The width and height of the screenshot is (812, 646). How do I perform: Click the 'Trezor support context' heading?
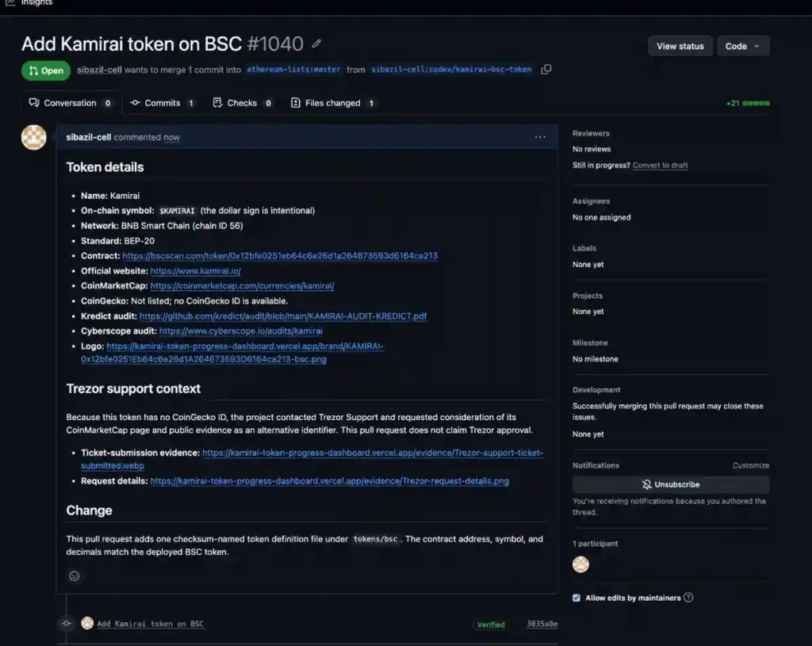click(x=133, y=388)
